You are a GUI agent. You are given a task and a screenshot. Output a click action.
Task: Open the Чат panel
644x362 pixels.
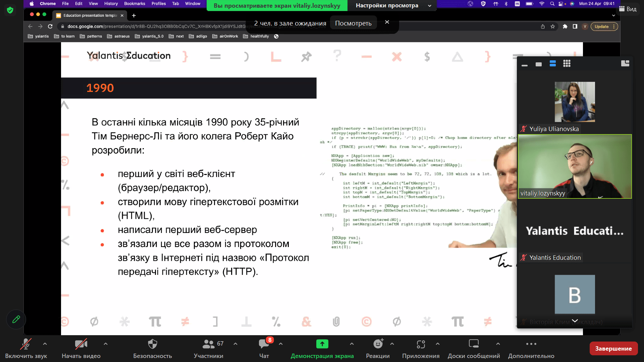click(x=264, y=349)
